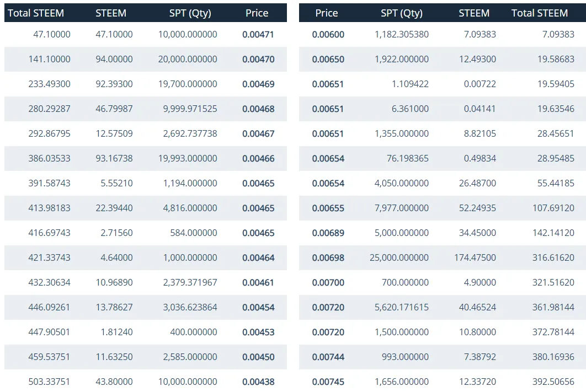Screen dimensions: 586x392
Task: Click the ask price 0.00600
Action: [328, 34]
